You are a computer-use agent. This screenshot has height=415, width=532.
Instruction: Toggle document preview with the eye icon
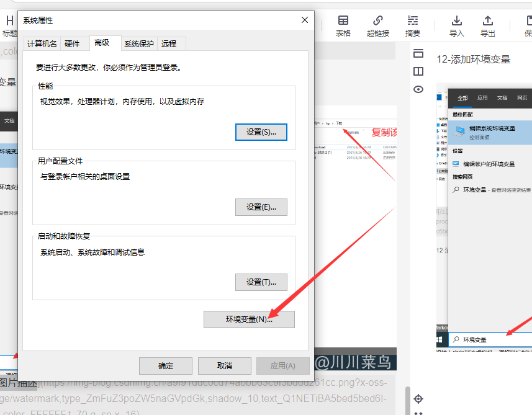click(x=418, y=90)
